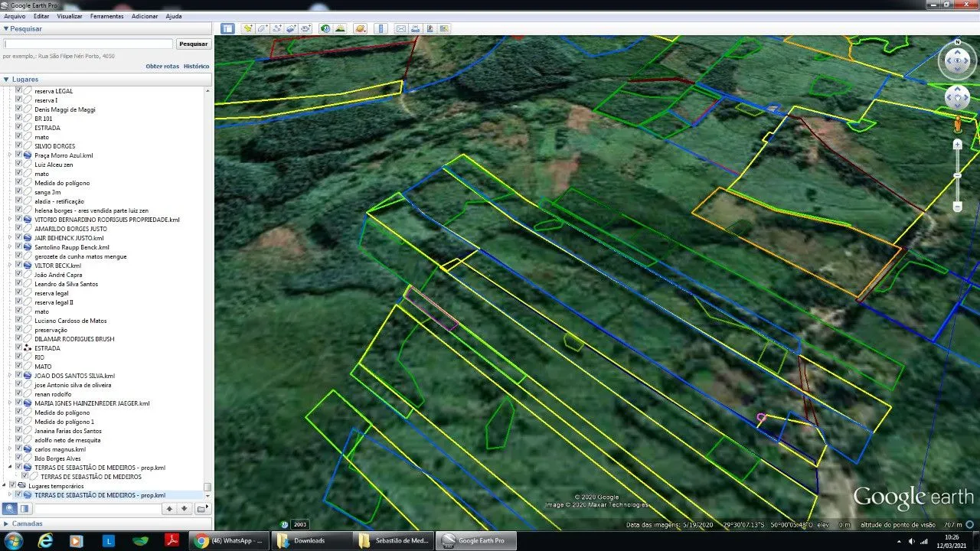Image resolution: width=980 pixels, height=551 pixels.
Task: Select the ruler measuring tool
Action: point(381,28)
